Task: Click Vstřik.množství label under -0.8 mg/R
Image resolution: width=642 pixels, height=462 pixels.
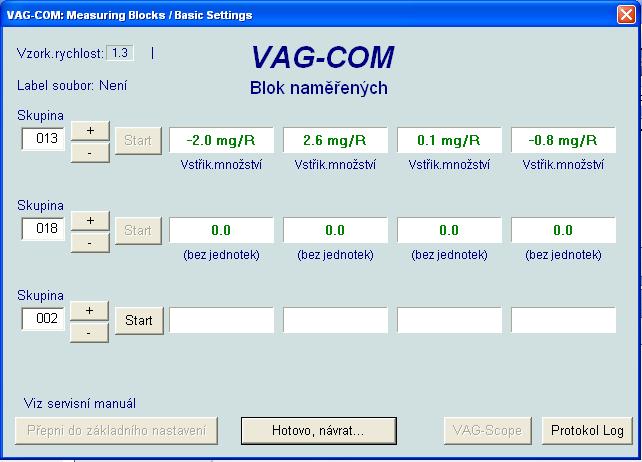Action: (x=563, y=165)
